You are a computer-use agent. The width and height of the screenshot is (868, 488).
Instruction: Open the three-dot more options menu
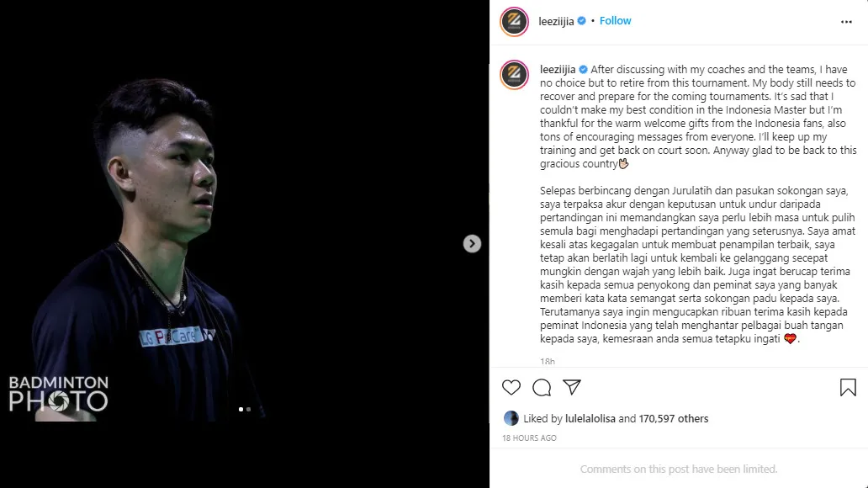[x=846, y=22]
